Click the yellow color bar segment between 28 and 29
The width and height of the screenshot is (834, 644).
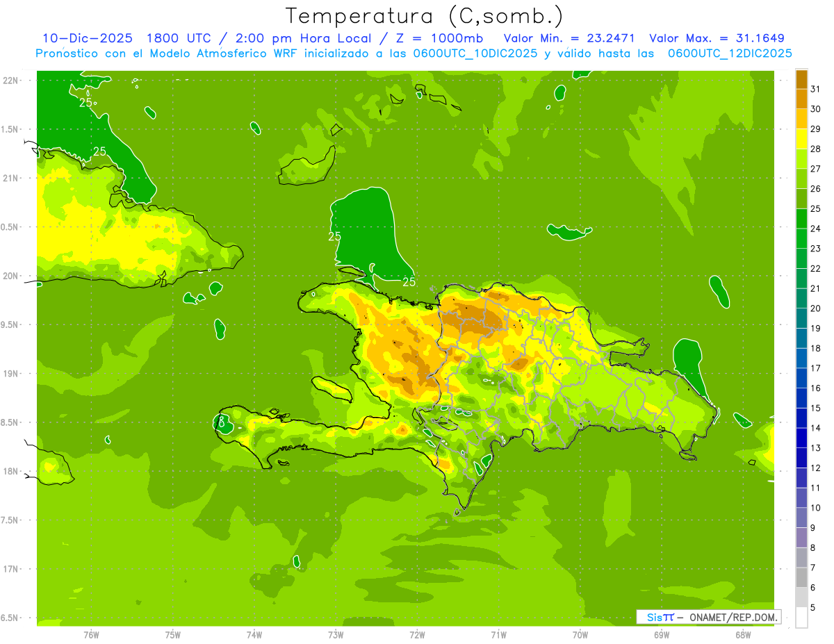pyautogui.click(x=801, y=139)
